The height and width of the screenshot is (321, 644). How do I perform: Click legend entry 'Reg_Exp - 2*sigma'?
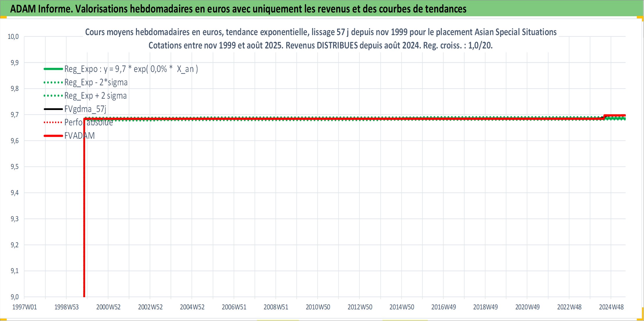pyautogui.click(x=96, y=82)
